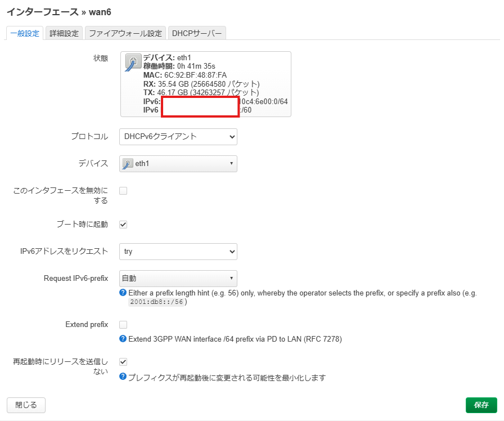Image resolution: width=504 pixels, height=421 pixels.
Task: Toggle このインタフェースを無効にする checkbox
Action: (123, 191)
